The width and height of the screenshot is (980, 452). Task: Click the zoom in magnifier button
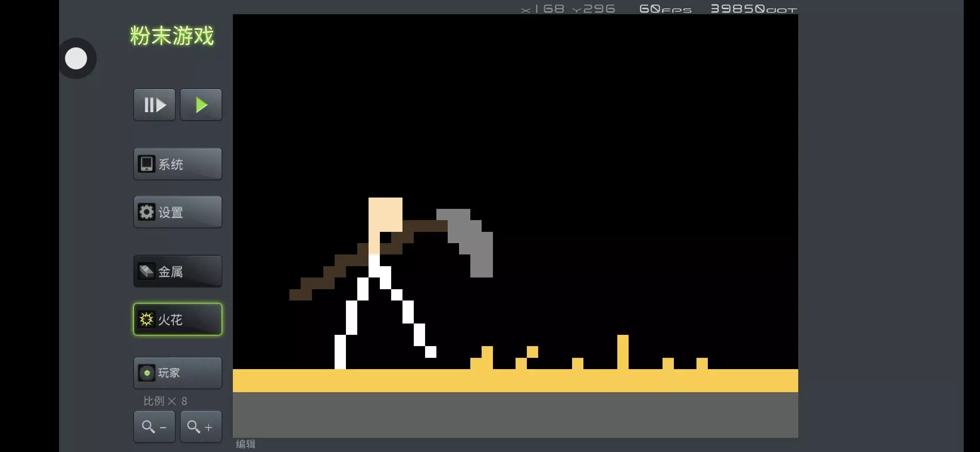[x=201, y=427]
